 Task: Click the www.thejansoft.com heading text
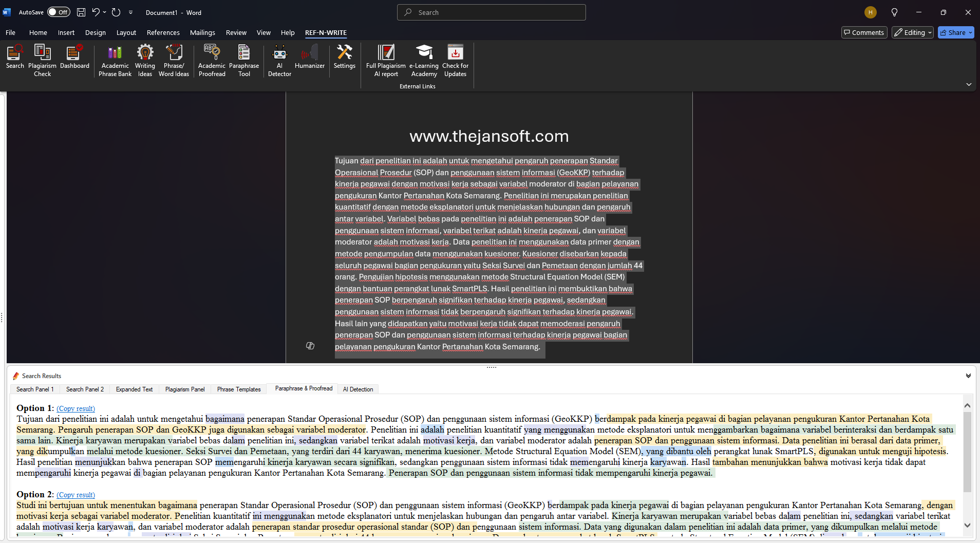pyautogui.click(x=489, y=136)
